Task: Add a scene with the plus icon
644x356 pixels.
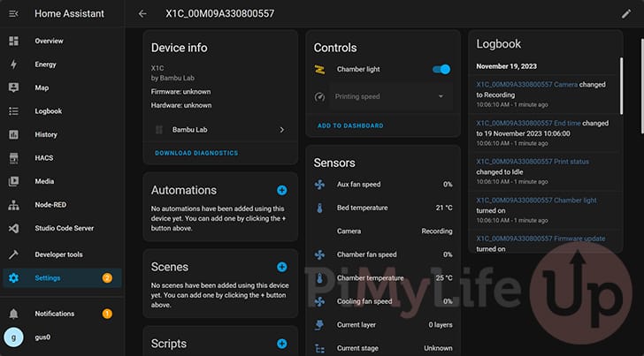Action: (281, 267)
